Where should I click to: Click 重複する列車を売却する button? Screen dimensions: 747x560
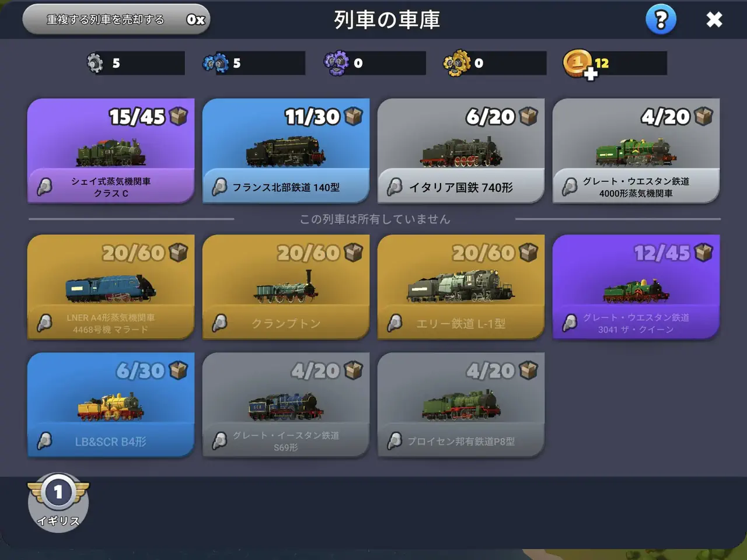tap(116, 20)
